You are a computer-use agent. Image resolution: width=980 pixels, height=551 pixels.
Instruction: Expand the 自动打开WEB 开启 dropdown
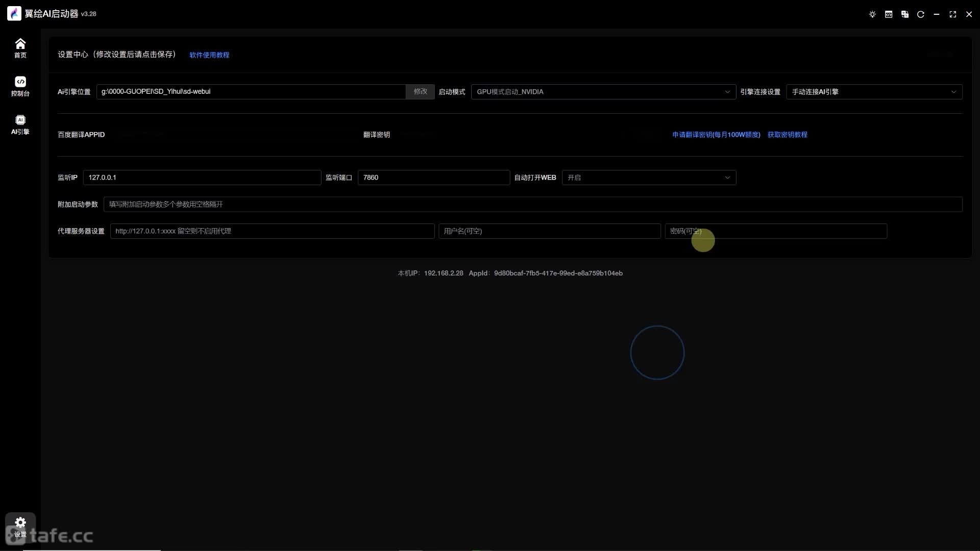(649, 178)
